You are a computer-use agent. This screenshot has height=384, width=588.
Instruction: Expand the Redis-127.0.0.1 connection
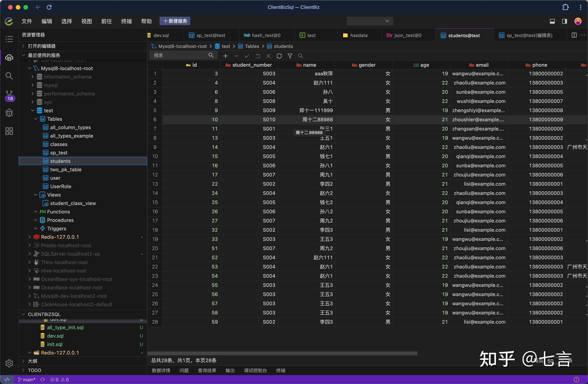[29, 237]
